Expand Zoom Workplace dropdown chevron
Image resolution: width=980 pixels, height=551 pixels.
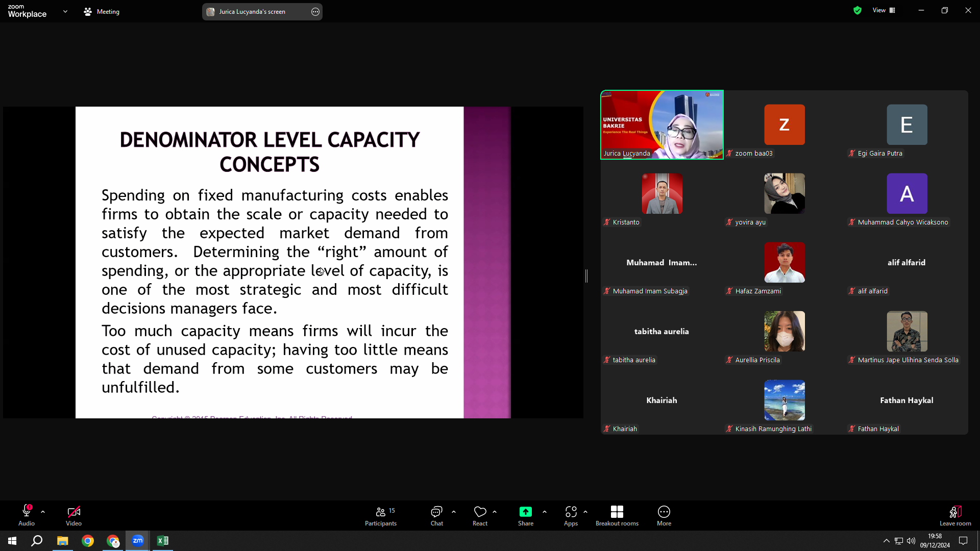65,11
